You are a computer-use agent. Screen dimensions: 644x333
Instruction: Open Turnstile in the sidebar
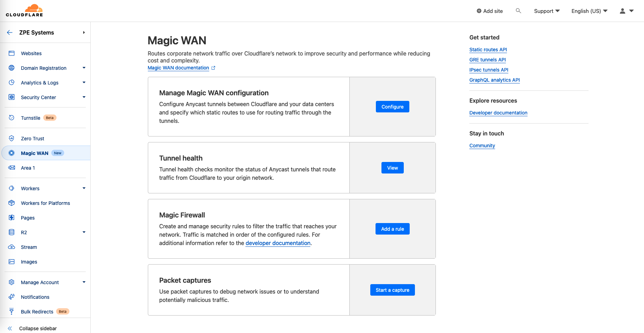pyautogui.click(x=31, y=118)
